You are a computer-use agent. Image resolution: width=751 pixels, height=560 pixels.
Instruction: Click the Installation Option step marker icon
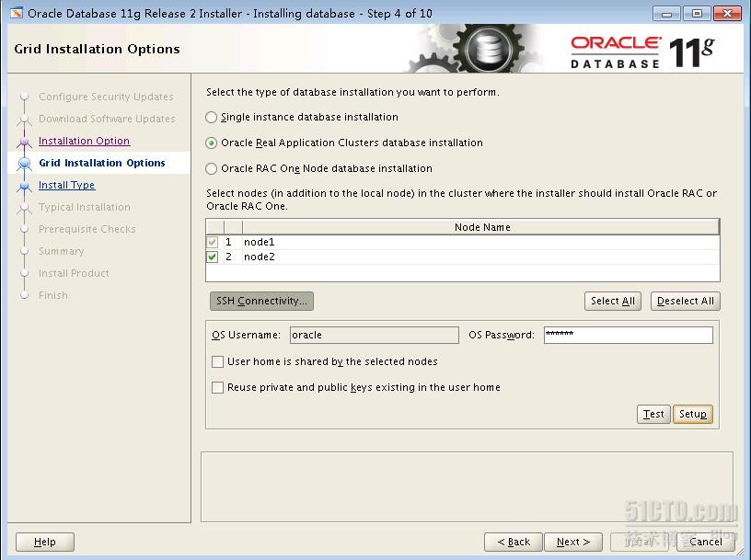[x=25, y=142]
